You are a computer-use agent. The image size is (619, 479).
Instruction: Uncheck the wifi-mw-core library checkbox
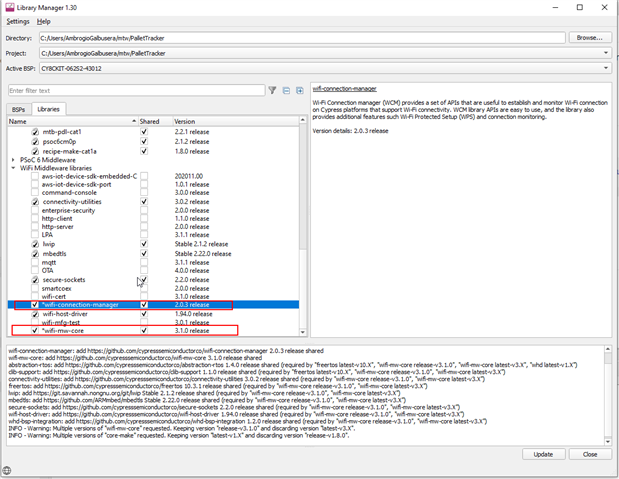35,331
